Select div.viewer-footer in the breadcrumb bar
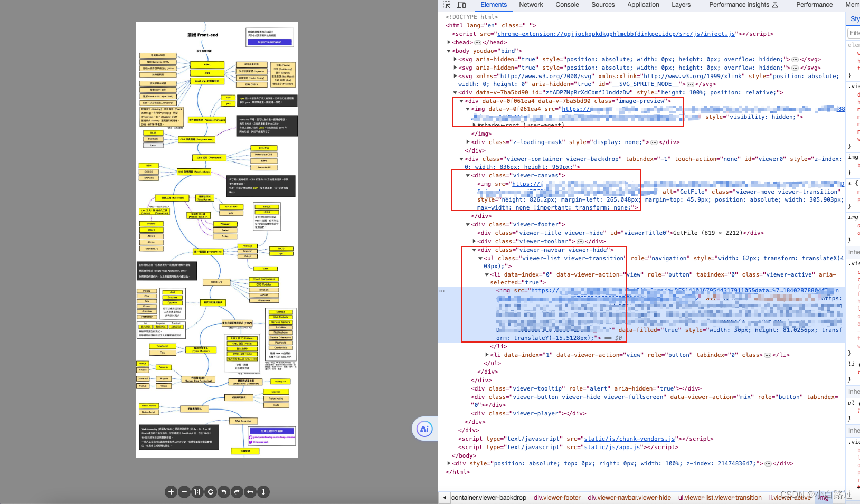The width and height of the screenshot is (860, 504). pos(557,498)
